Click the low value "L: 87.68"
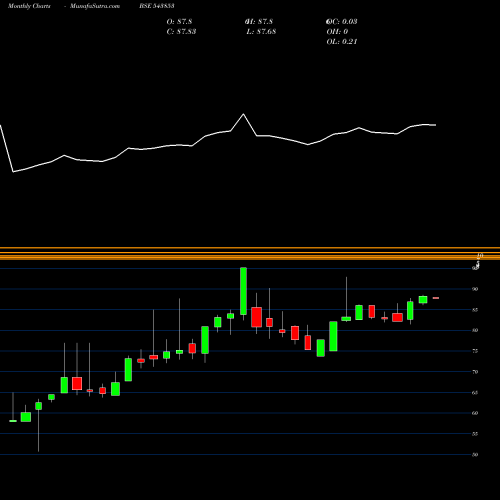The height and width of the screenshot is (500, 500). (261, 32)
